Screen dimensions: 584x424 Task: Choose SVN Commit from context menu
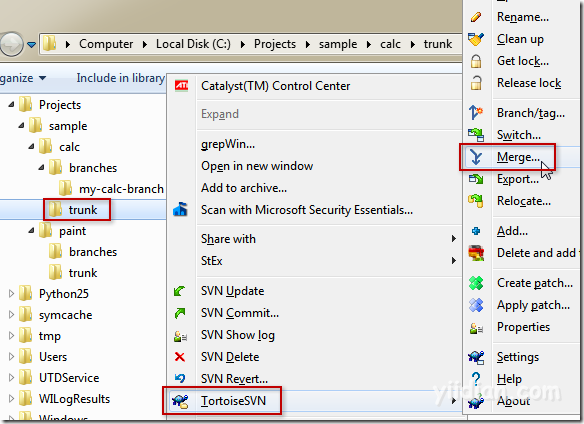pos(239,313)
